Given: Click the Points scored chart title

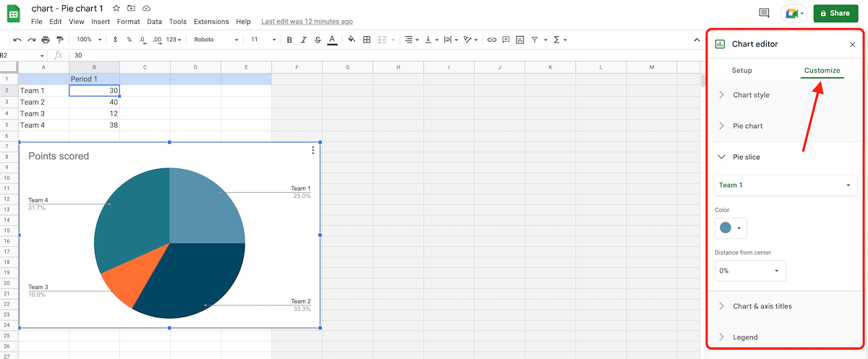Looking at the screenshot, I should coord(59,156).
